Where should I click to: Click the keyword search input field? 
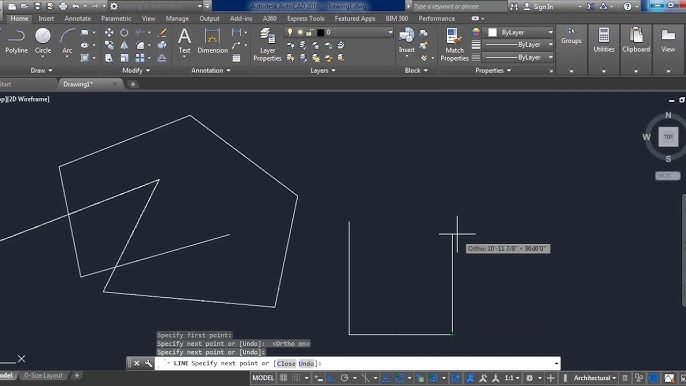(458, 7)
